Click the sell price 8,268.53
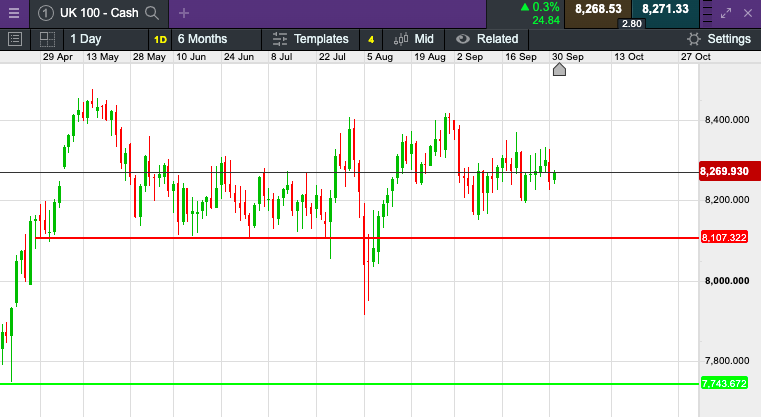The height and width of the screenshot is (417, 761). (x=598, y=9)
